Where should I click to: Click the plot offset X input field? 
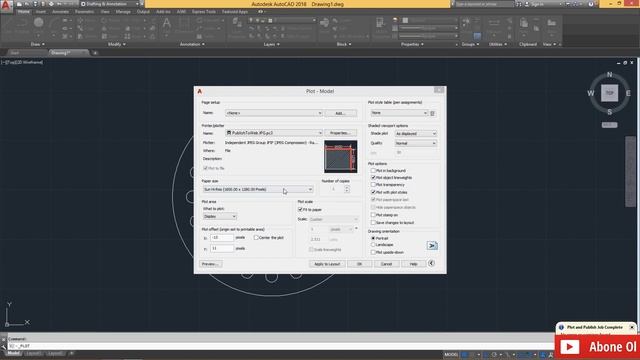(x=222, y=238)
